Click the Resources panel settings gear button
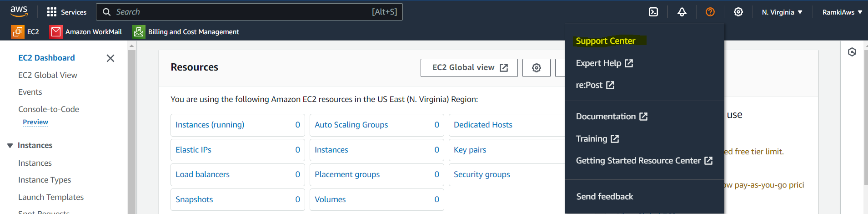This screenshot has width=868, height=214. (x=537, y=68)
